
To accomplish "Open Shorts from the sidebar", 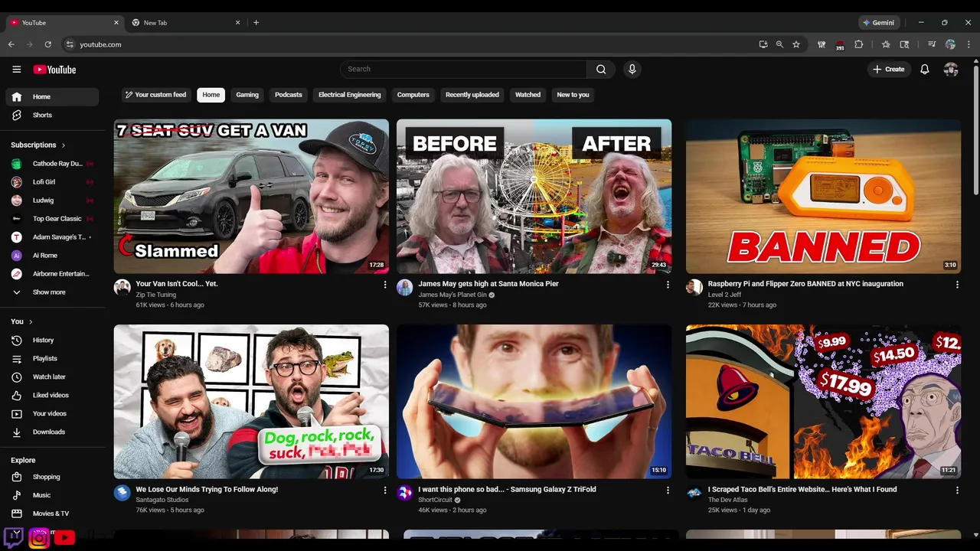I will pyautogui.click(x=52, y=115).
